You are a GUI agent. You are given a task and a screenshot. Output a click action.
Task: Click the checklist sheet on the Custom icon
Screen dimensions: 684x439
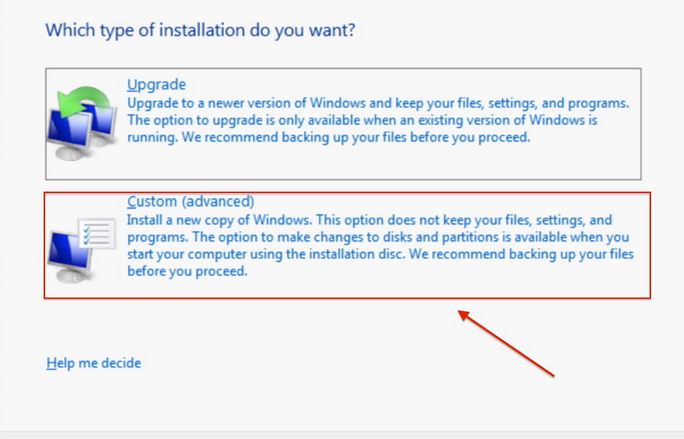[x=96, y=233]
